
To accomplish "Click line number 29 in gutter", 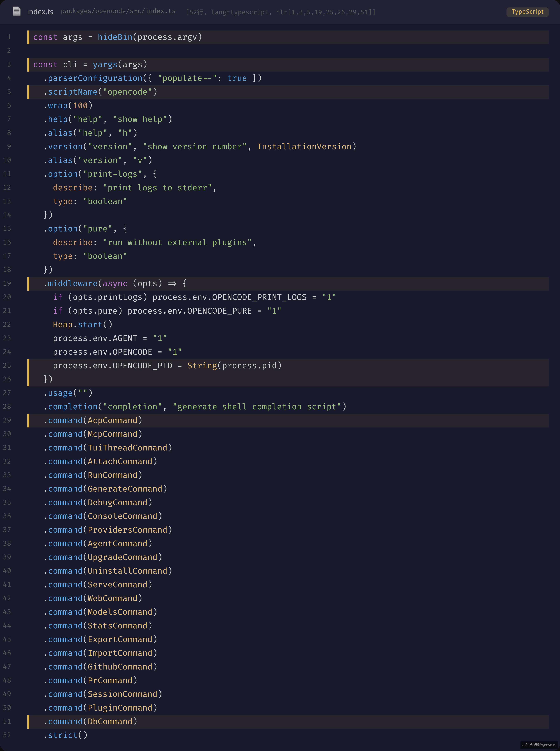I will [x=7, y=420].
